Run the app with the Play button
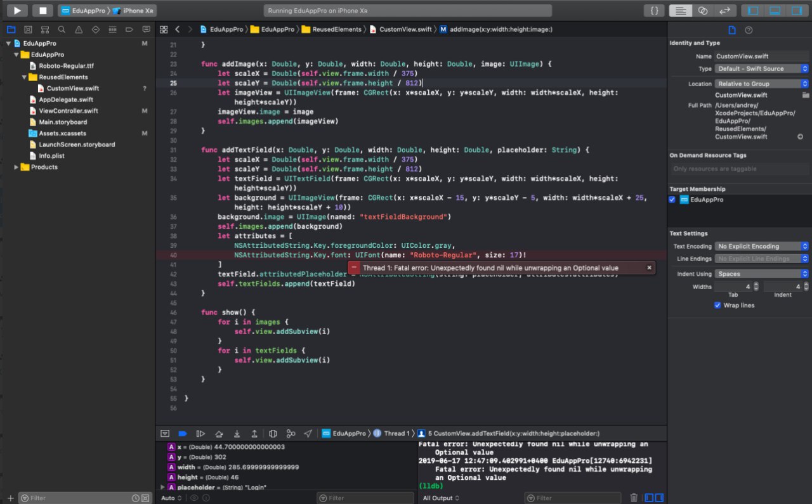The height and width of the screenshot is (504, 812). [17, 11]
